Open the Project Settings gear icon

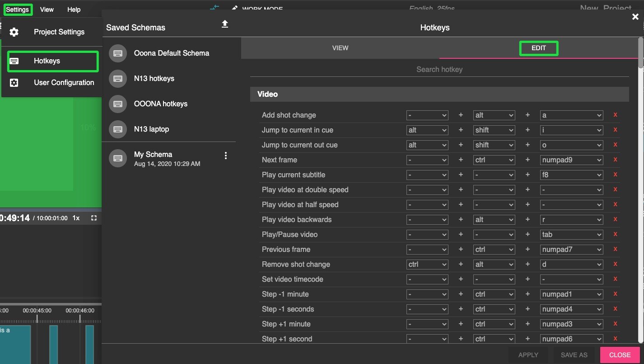point(14,32)
